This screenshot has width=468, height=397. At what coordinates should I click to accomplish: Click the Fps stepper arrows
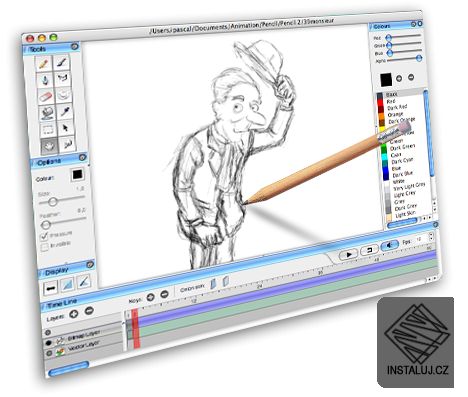431,237
